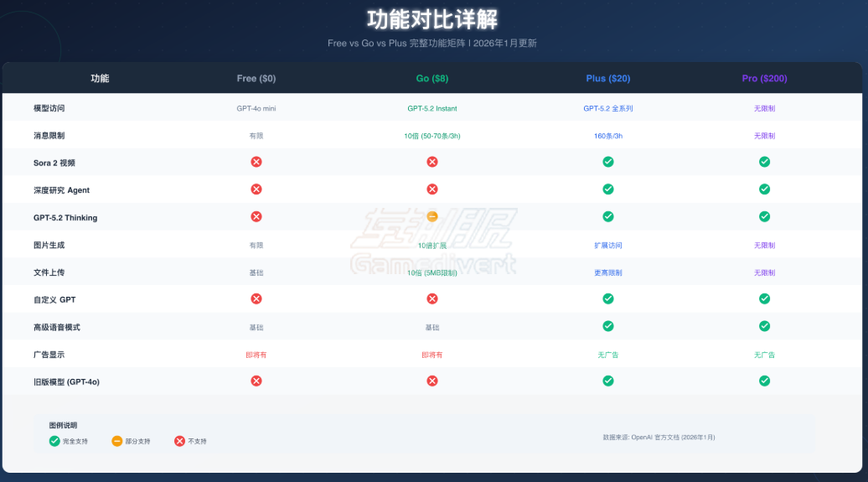Click the red cross for 自定义 GPT under Free
The image size is (868, 482).
click(256, 298)
